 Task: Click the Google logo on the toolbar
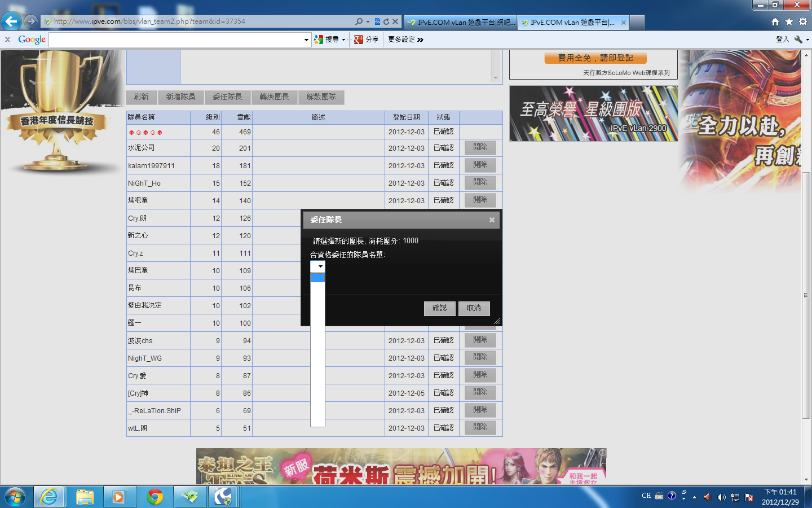tap(32, 40)
